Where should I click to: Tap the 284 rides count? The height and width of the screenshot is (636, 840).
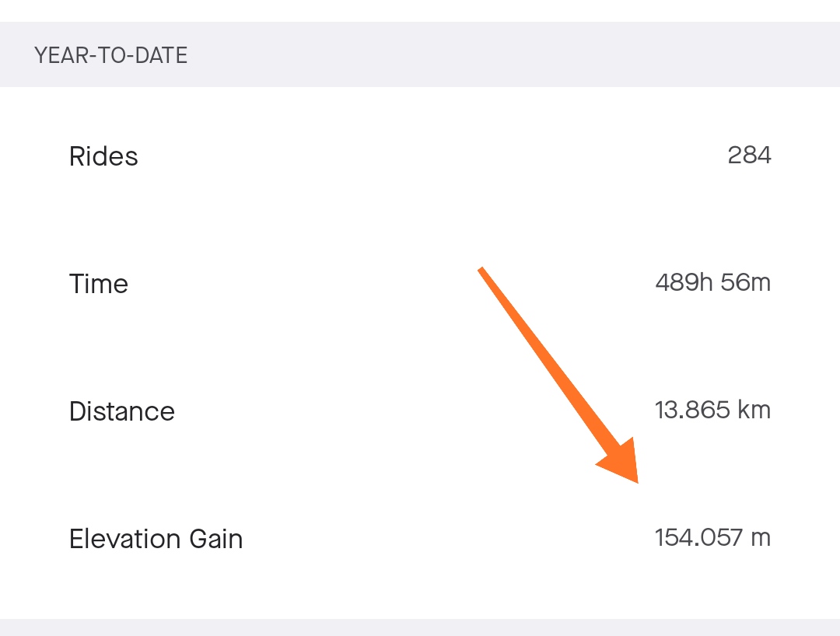click(x=749, y=156)
